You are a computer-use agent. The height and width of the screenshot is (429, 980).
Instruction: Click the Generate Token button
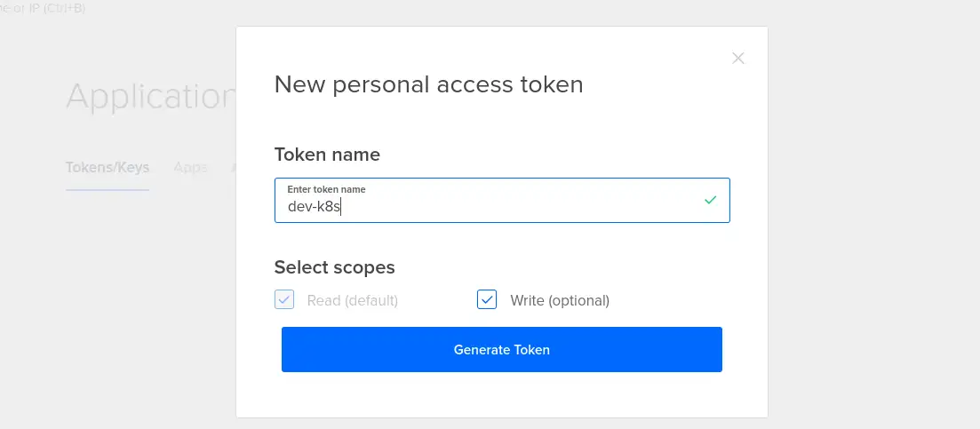pos(502,350)
